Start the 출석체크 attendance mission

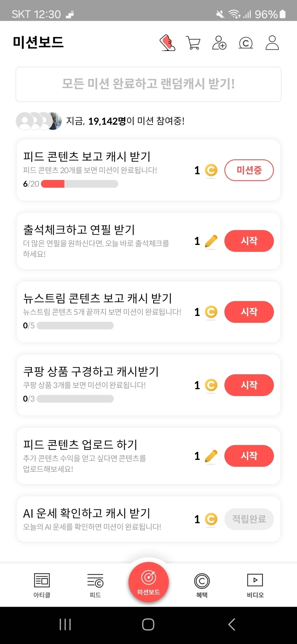click(x=249, y=241)
